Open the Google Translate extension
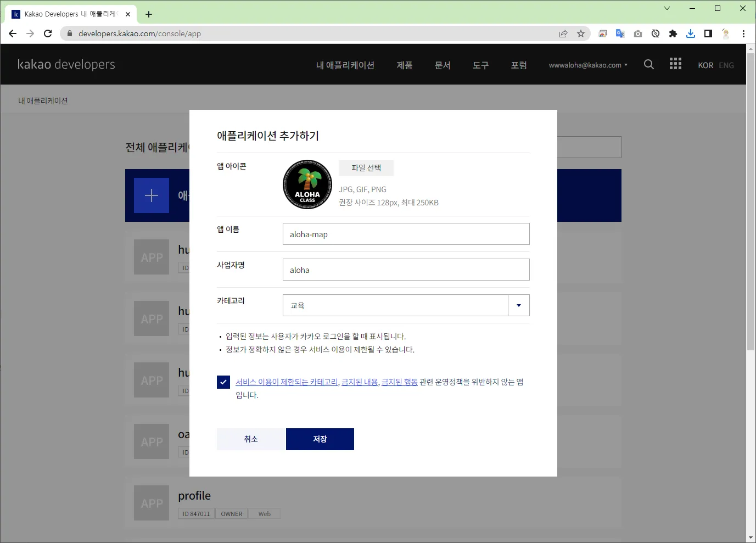Viewport: 756px width, 543px height. (x=620, y=33)
